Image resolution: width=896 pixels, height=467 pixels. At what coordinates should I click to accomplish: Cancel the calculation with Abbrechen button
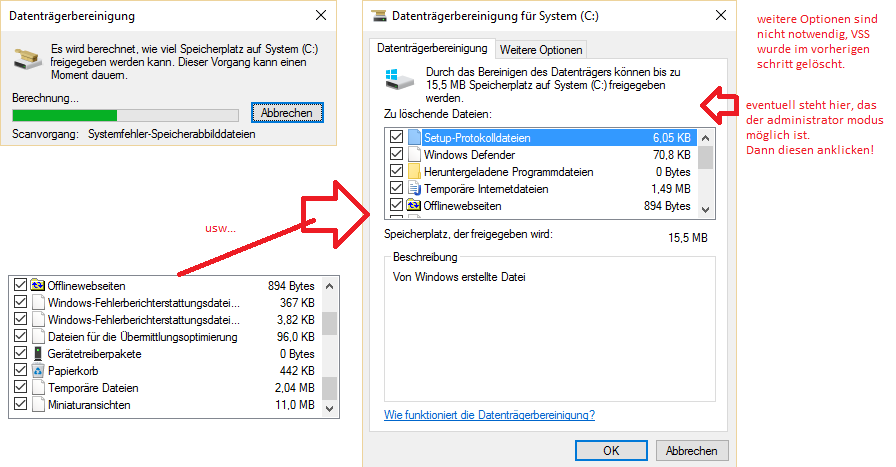[x=287, y=113]
